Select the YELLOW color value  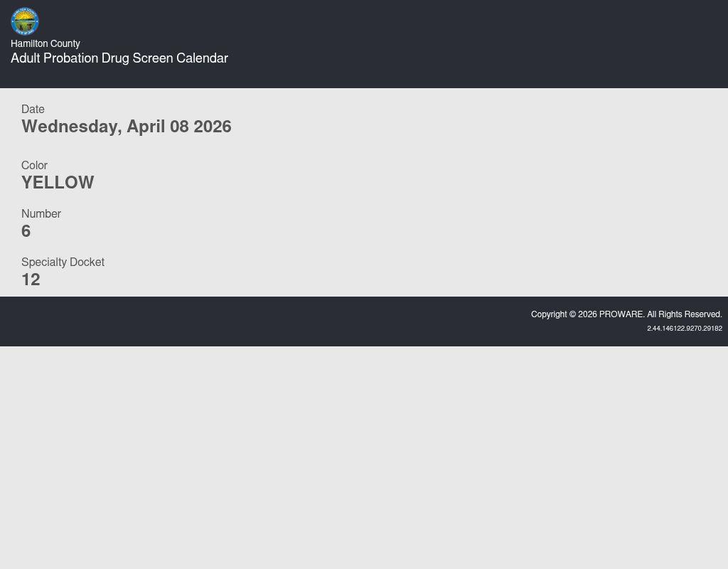(58, 183)
